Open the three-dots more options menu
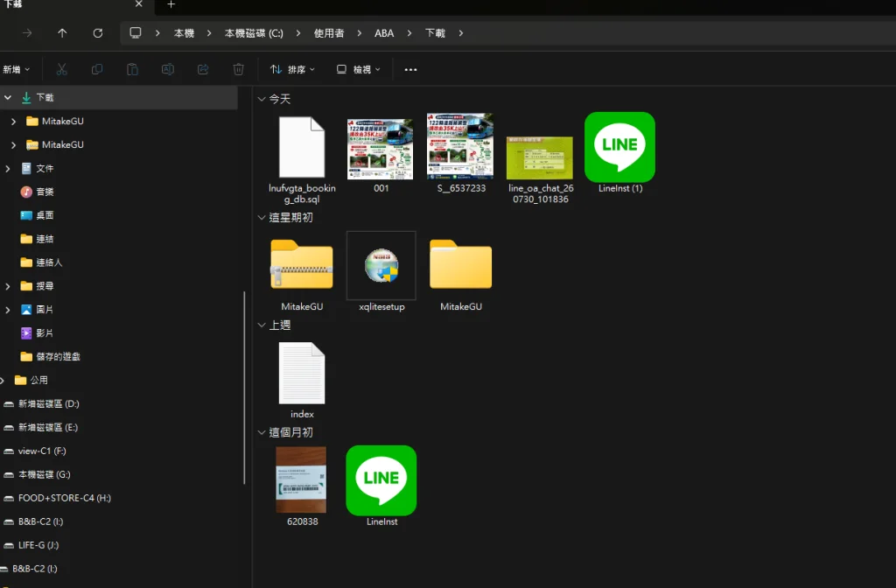The height and width of the screenshot is (588, 896). pos(410,70)
